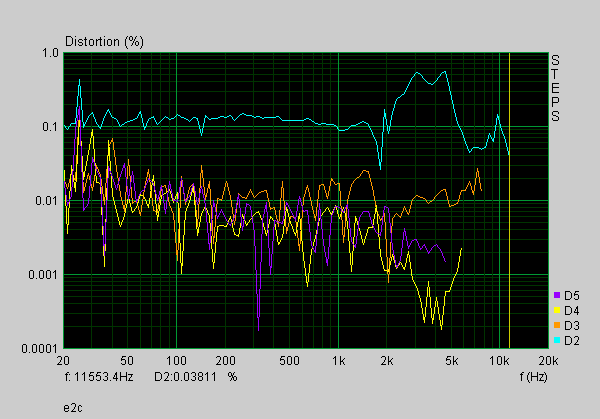Select the D2 legend label

click(x=572, y=341)
